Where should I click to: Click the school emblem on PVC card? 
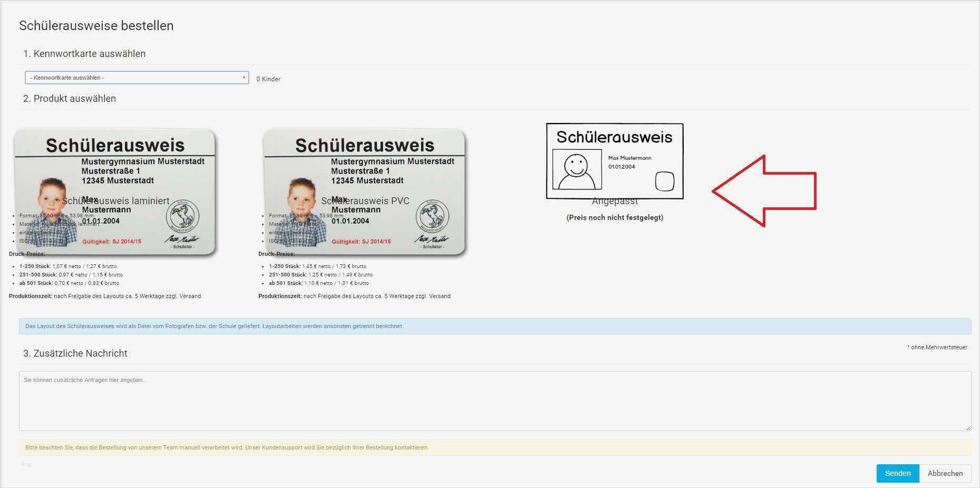pyautogui.click(x=433, y=216)
